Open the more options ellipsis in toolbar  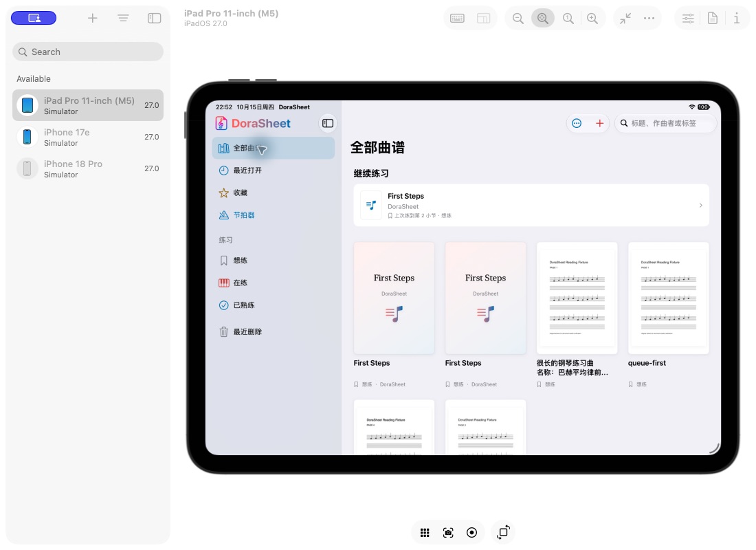point(649,19)
